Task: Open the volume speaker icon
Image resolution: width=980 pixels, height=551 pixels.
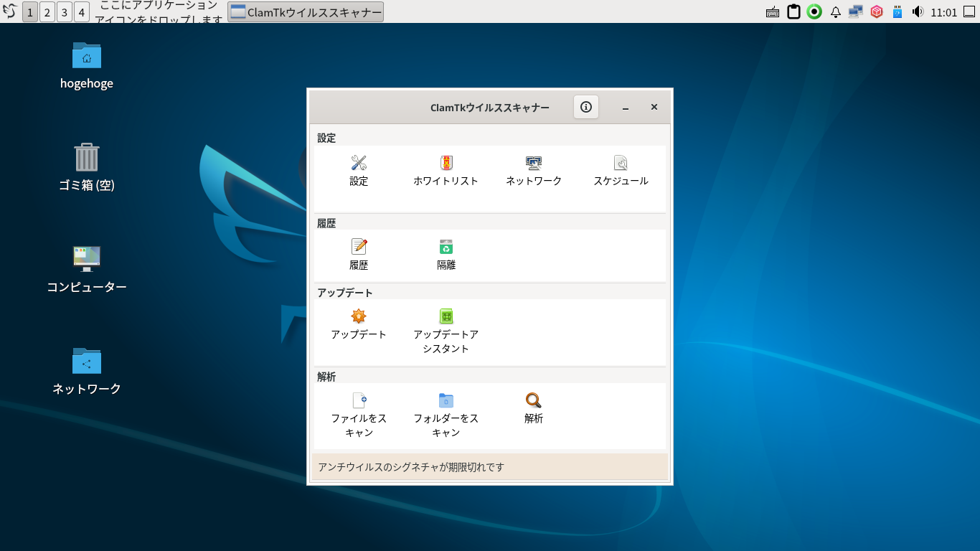Action: [x=918, y=12]
